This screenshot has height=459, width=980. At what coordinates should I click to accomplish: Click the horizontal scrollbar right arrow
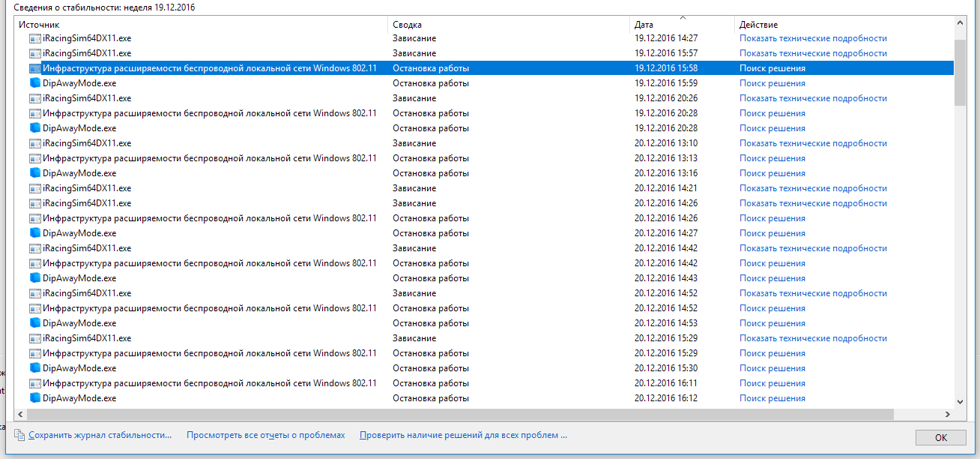coord(948,414)
